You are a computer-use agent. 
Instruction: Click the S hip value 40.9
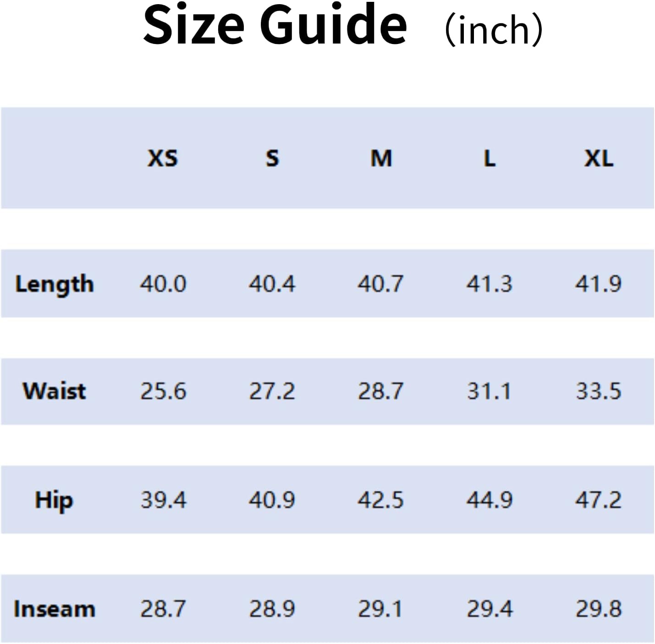coord(272,500)
